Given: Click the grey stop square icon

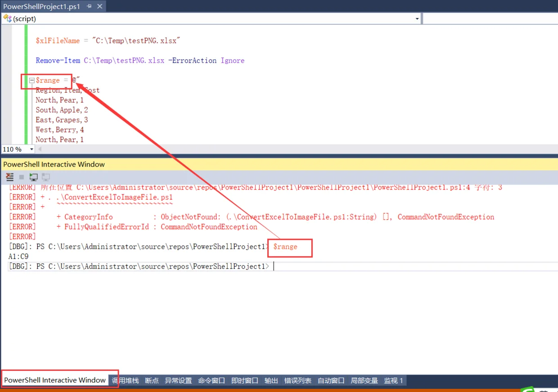Looking at the screenshot, I should (22, 177).
